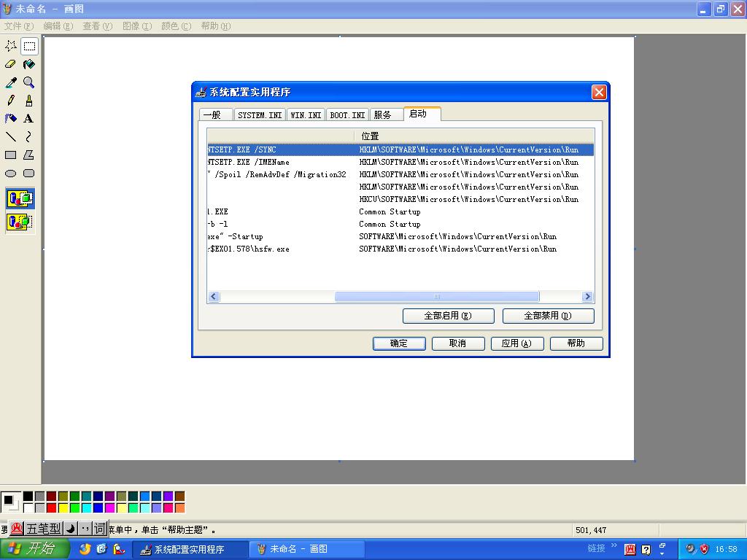Click the Text tool letter A
Screen dimensions: 747x560
[x=28, y=119]
